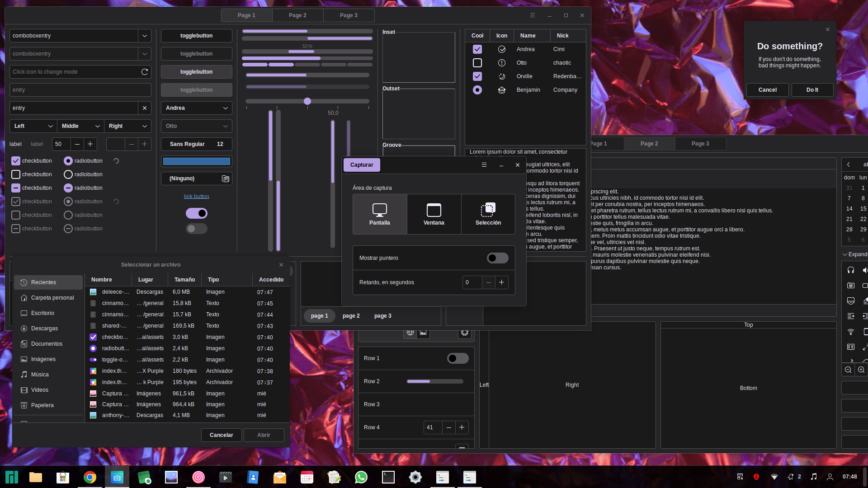Click the checkmark-circle icon in Andrea row

click(x=502, y=49)
